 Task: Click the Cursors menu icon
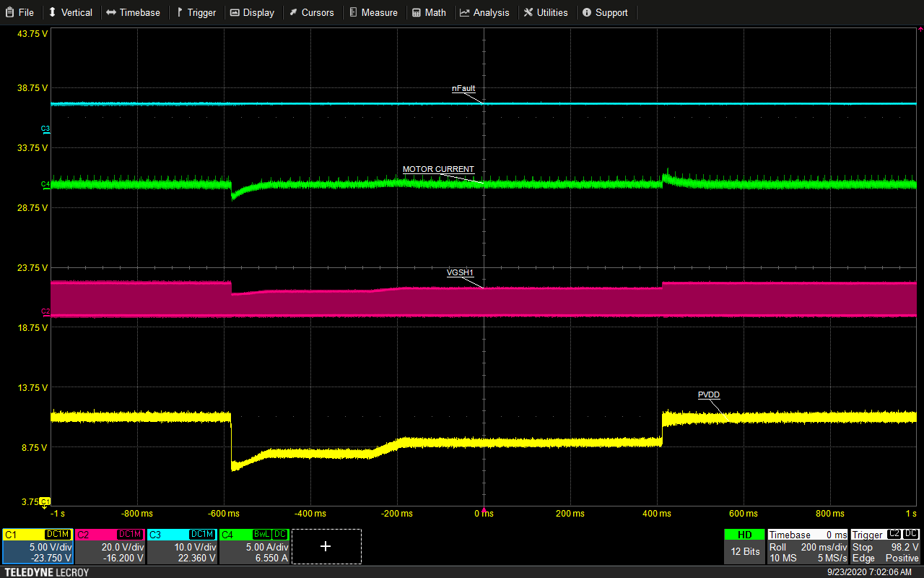click(x=295, y=12)
